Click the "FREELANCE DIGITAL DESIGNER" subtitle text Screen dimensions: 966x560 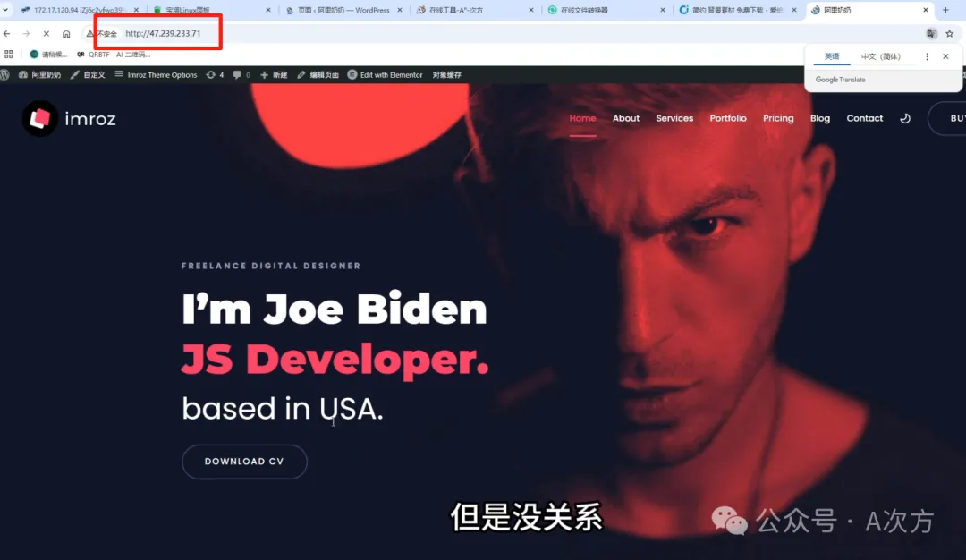click(271, 267)
